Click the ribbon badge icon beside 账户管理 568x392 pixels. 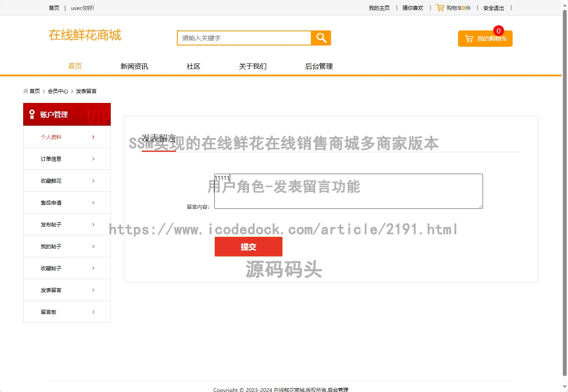point(32,114)
